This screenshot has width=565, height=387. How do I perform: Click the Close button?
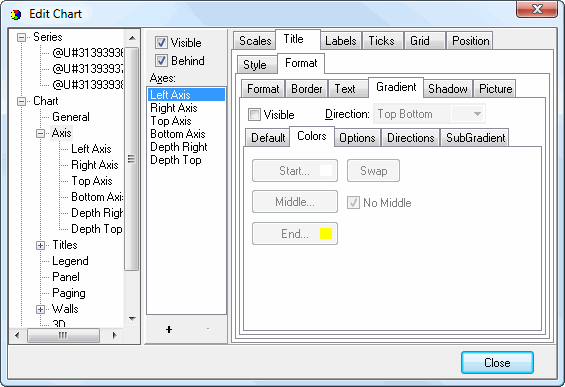[497, 362]
